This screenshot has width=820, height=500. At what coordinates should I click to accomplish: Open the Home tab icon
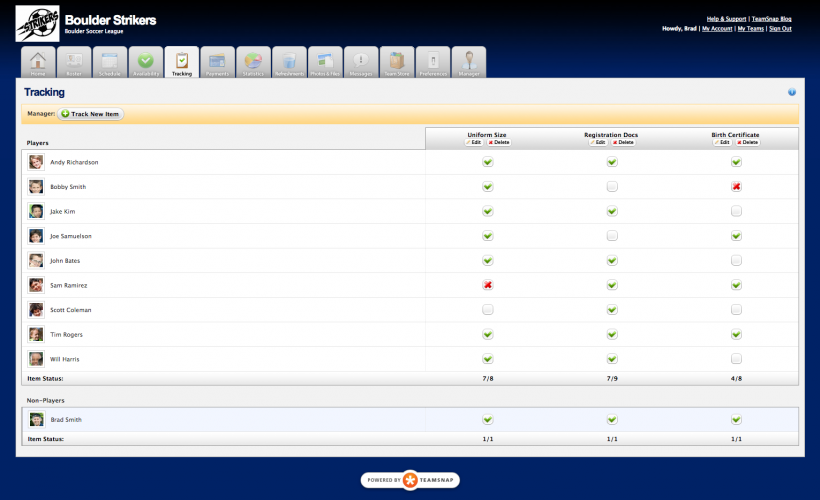tap(38, 62)
